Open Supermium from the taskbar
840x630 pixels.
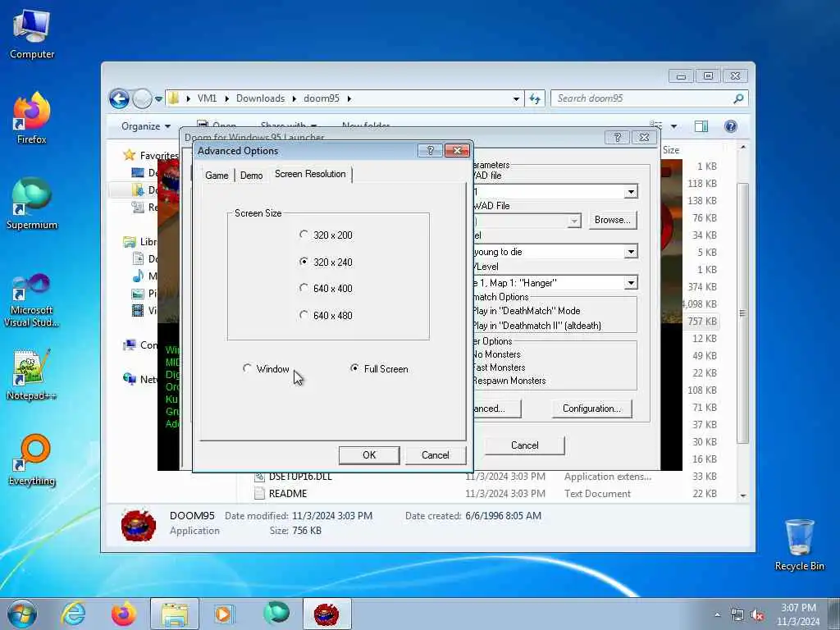pos(276,614)
